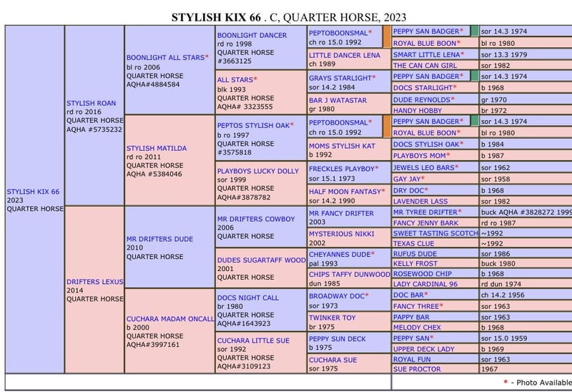
Task: Click MR TYREE DRIFTER link
Action: [425, 212]
